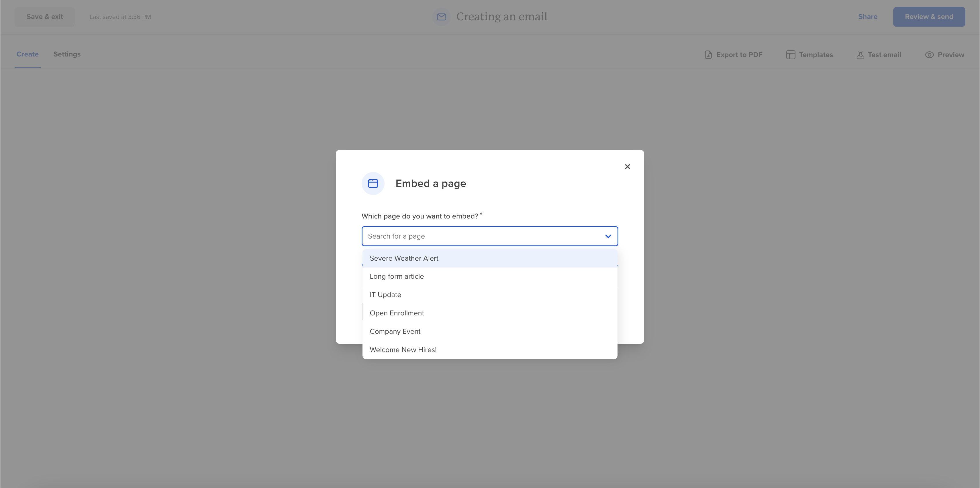The width and height of the screenshot is (980, 488).
Task: Open Templates label
Action: pyautogui.click(x=816, y=55)
